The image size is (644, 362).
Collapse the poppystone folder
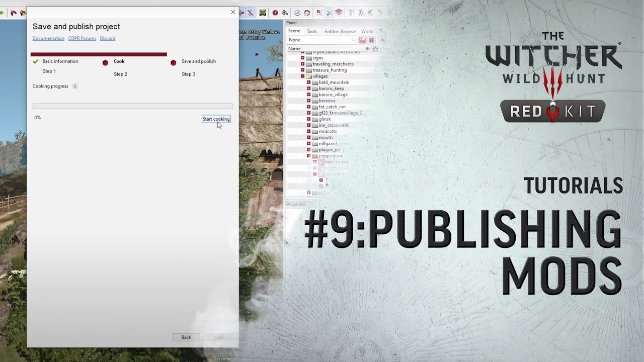click(308, 156)
